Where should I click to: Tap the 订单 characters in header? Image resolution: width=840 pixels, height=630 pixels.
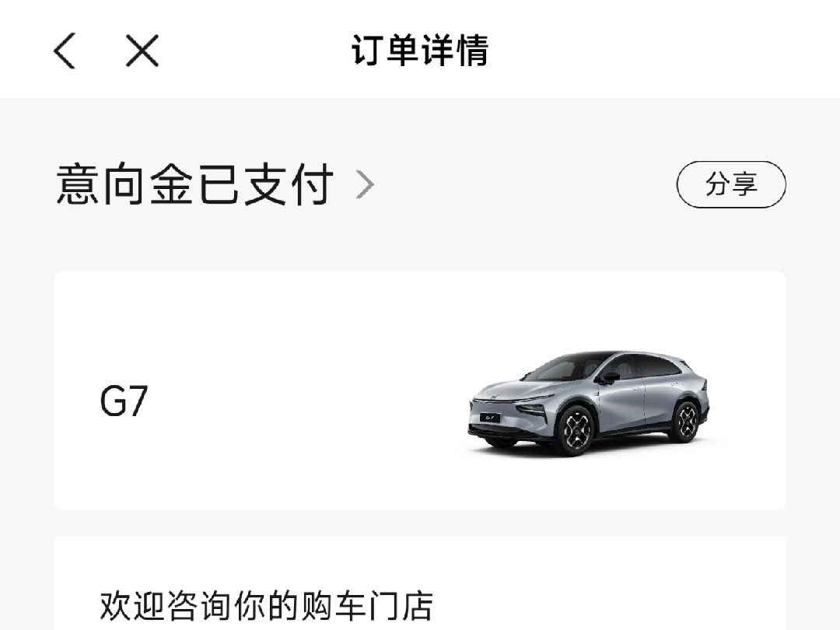[385, 51]
